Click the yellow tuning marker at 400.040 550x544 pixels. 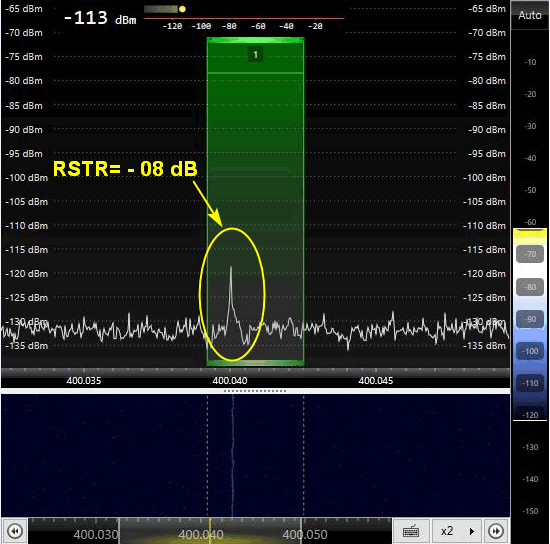click(x=210, y=530)
